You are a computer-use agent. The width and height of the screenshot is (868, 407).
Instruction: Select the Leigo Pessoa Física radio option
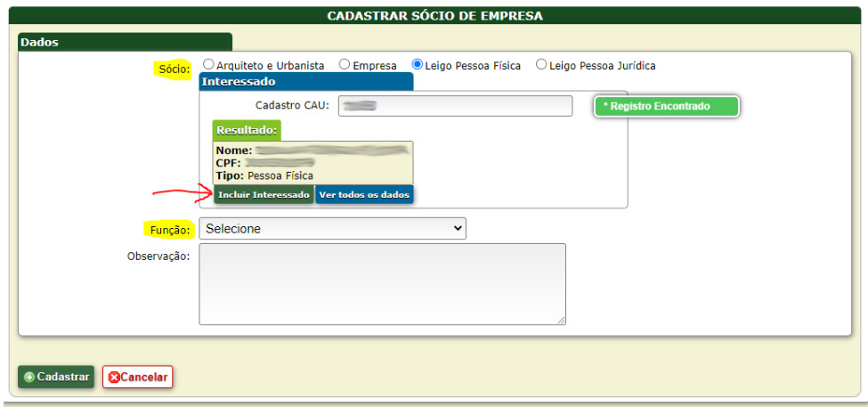418,65
